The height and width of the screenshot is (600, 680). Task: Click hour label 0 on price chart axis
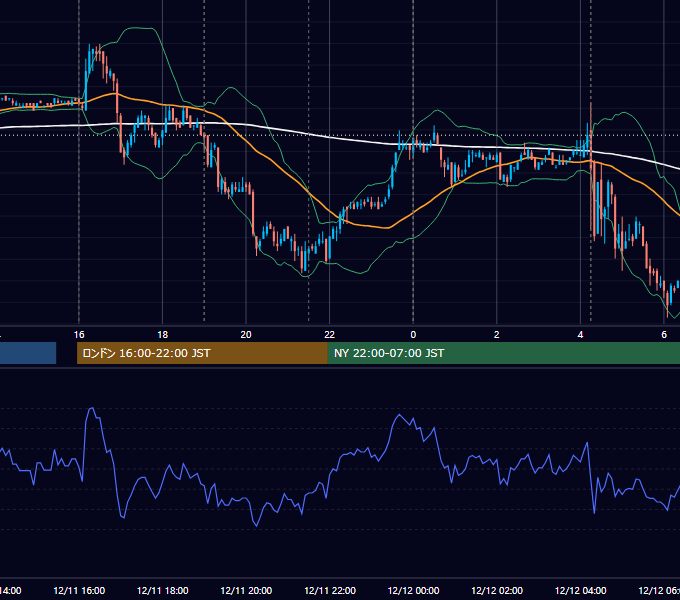[x=413, y=335]
